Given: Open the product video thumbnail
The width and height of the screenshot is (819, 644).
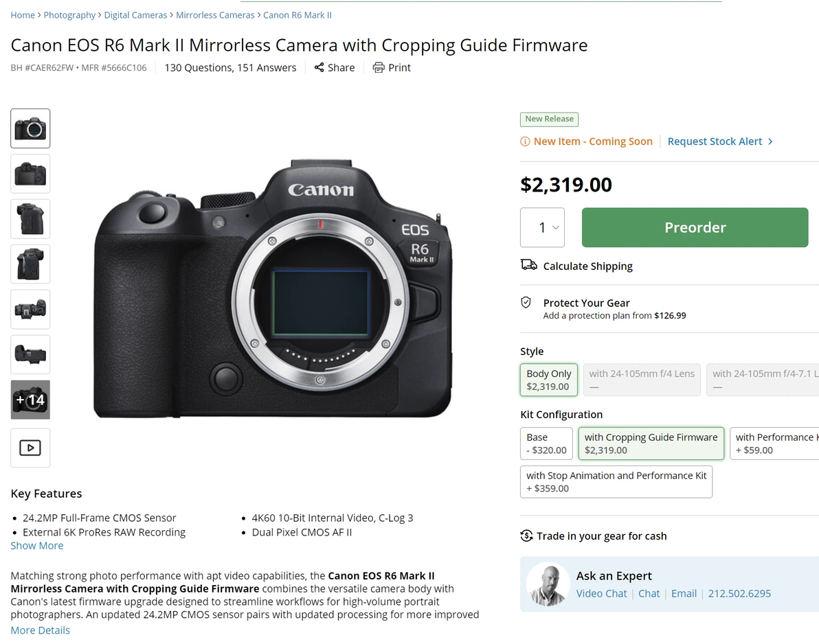Looking at the screenshot, I should tap(30, 448).
